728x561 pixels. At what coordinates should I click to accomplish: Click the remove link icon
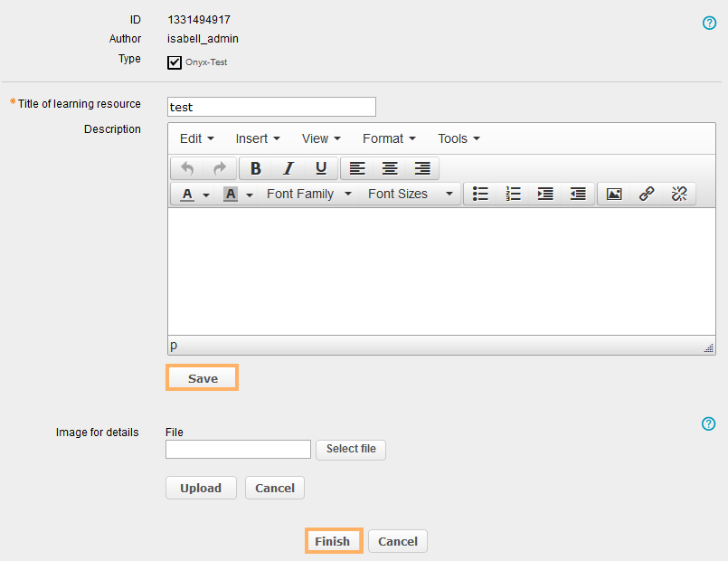point(679,194)
